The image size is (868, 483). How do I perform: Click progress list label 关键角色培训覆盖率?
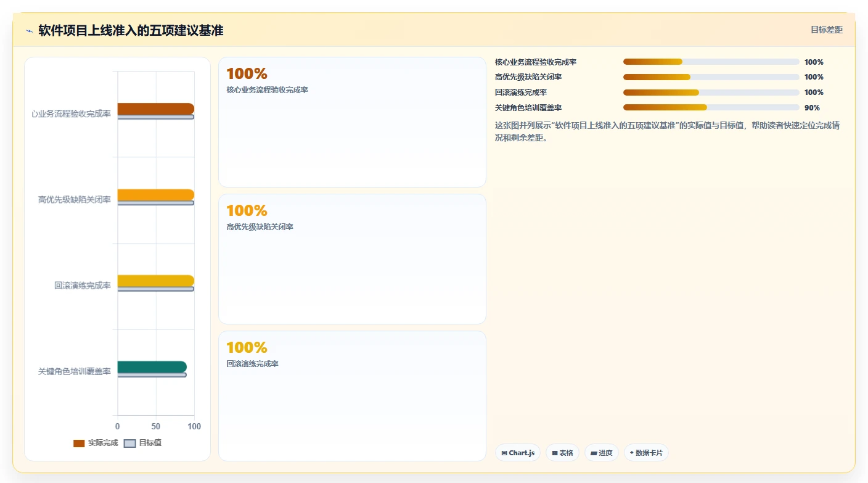tap(528, 108)
